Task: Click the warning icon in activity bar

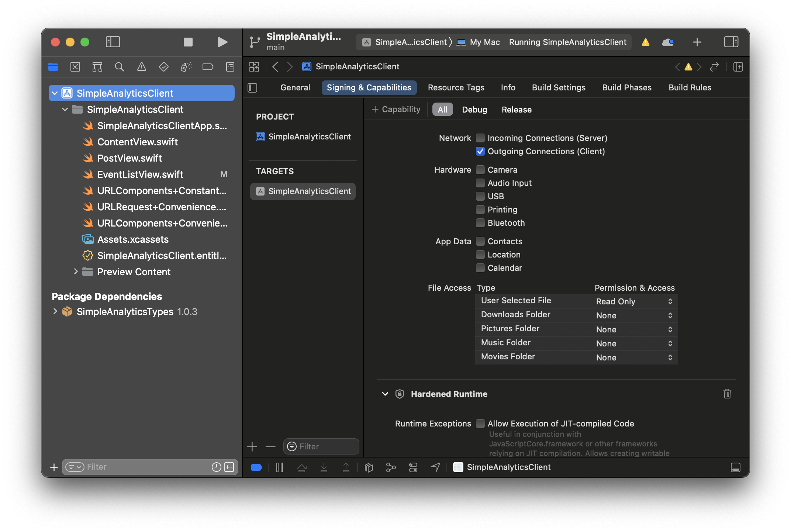Action: tap(646, 42)
